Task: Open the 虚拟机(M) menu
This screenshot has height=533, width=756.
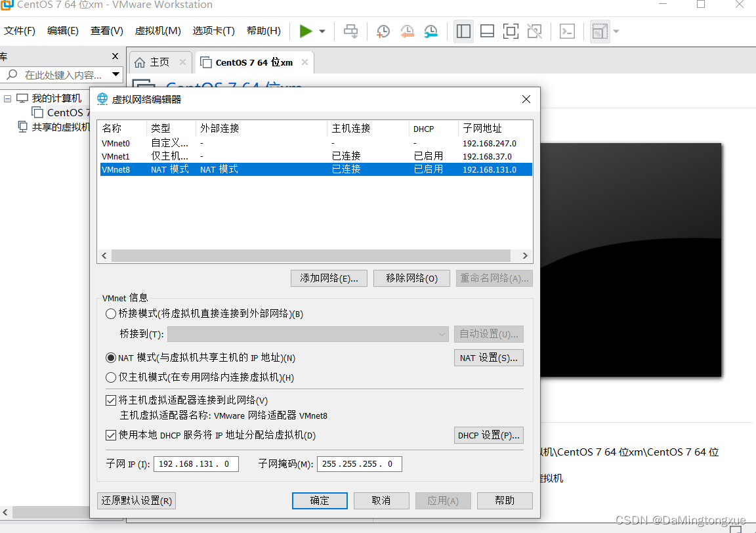Action: pyautogui.click(x=157, y=31)
